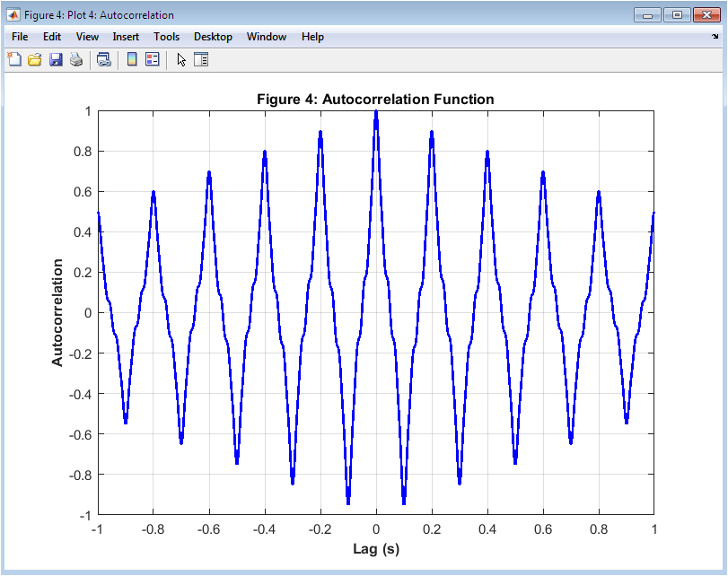Click the dock figure arrow at menu bar right
Image resolution: width=728 pixels, height=576 pixels.
tap(715, 37)
